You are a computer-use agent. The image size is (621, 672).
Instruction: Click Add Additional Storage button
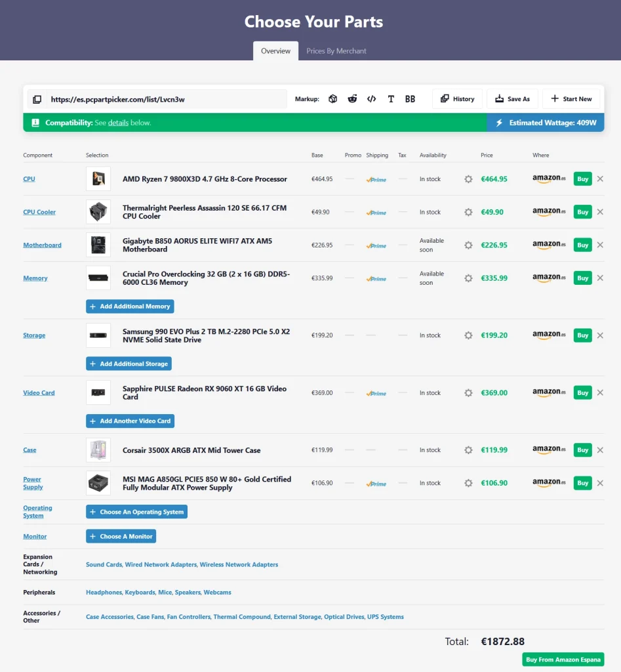click(x=129, y=364)
